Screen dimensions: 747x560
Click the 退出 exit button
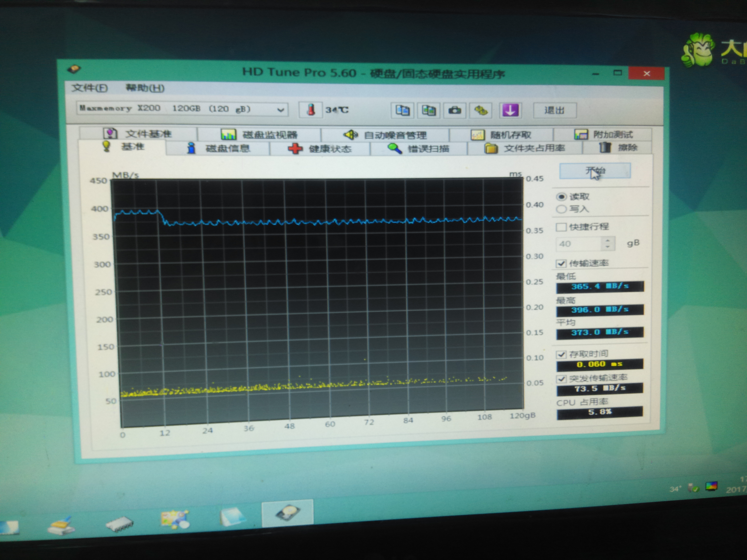point(555,110)
